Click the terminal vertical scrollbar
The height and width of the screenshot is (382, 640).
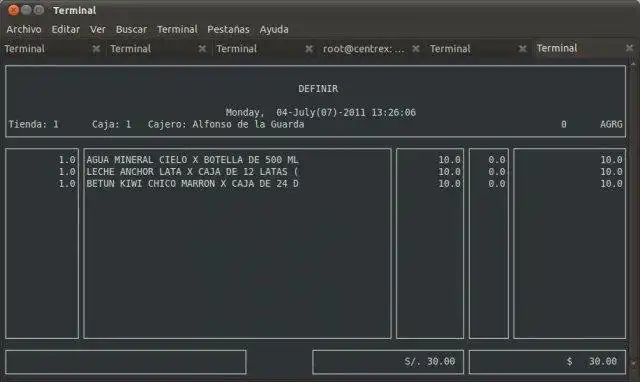(633, 212)
